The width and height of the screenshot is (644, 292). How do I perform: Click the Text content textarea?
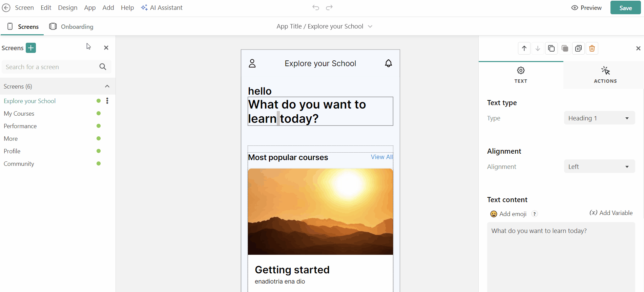[561, 257]
